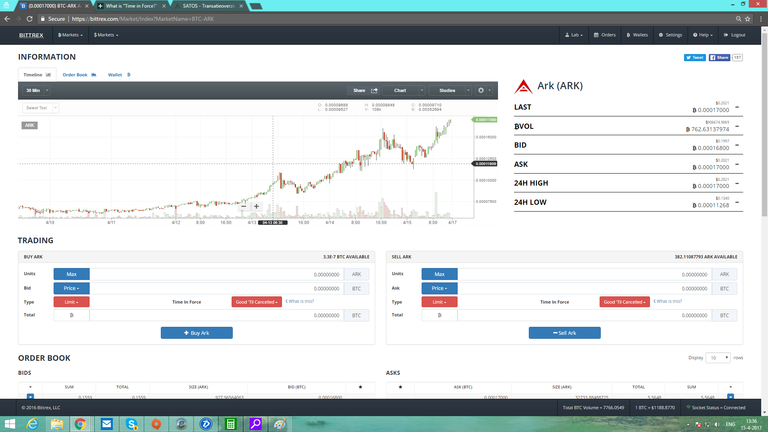
Task: Sort Asks by ASK (BTC) column
Action: click(x=463, y=387)
